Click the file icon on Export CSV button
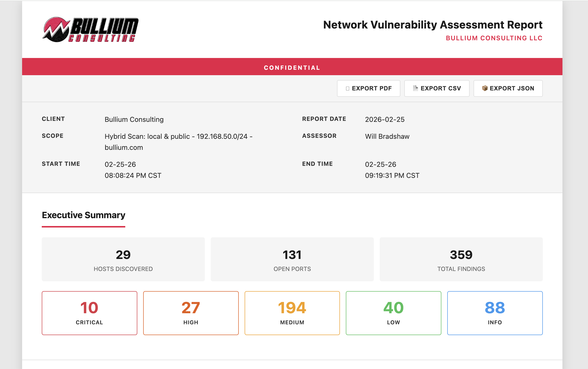Screen dimensions: 588x369 (416, 88)
